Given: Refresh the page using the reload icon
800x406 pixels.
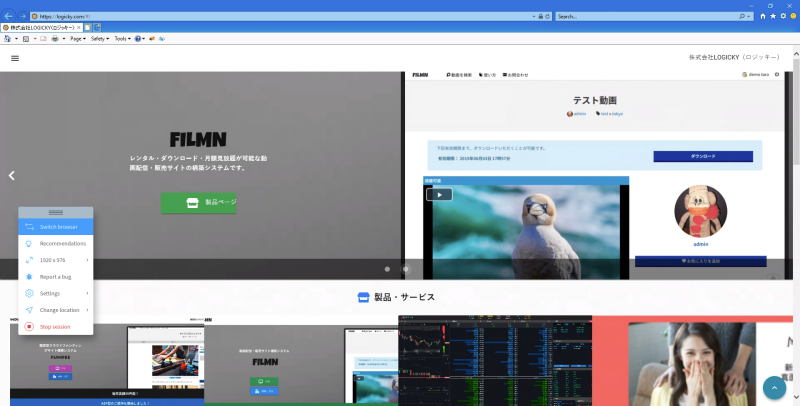Looking at the screenshot, I should (x=547, y=16).
